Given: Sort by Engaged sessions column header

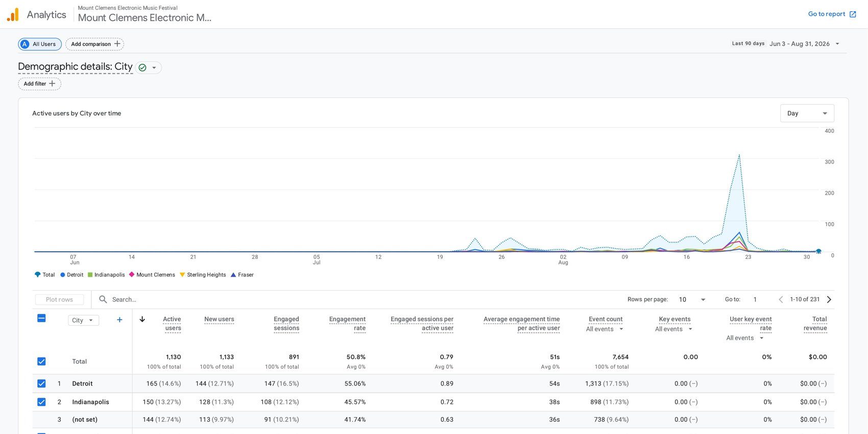Looking at the screenshot, I should 286,324.
